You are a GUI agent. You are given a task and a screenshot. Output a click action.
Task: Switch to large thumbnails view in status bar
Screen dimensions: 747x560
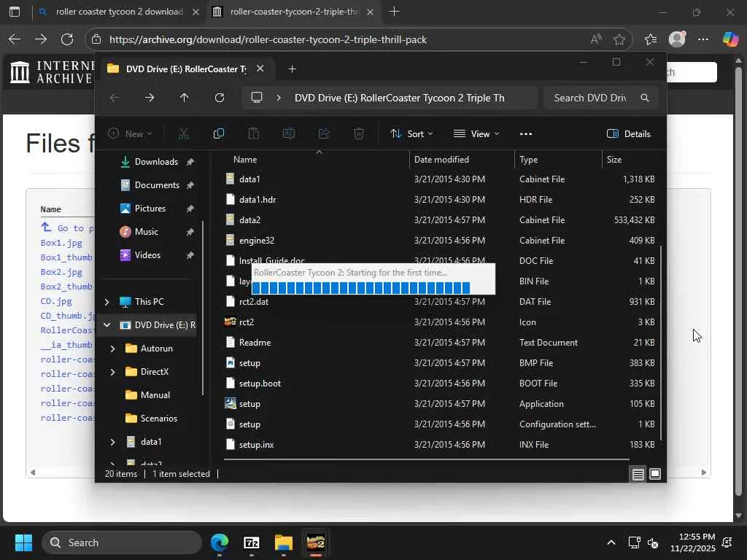point(655,474)
